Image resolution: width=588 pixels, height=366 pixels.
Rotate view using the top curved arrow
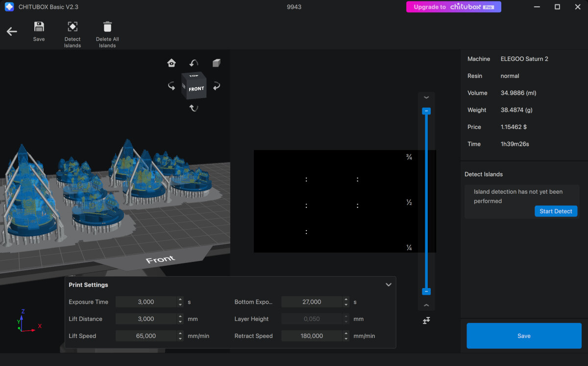tap(194, 63)
